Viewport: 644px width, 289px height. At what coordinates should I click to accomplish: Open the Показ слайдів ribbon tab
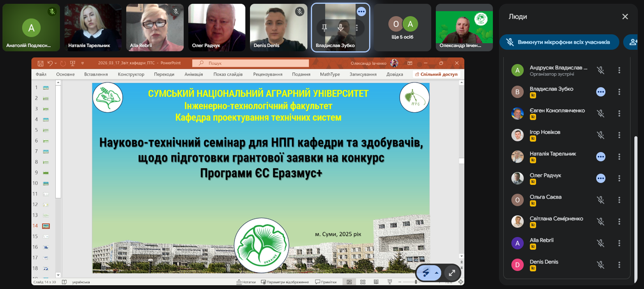228,74
